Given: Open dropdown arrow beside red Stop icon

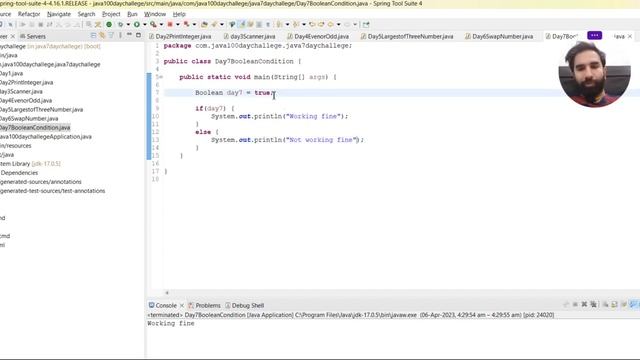Looking at the screenshot, I should [x=178, y=24].
